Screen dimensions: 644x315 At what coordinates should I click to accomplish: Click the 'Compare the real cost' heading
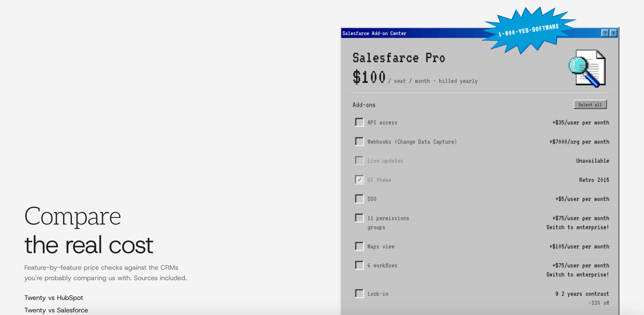coord(89,230)
